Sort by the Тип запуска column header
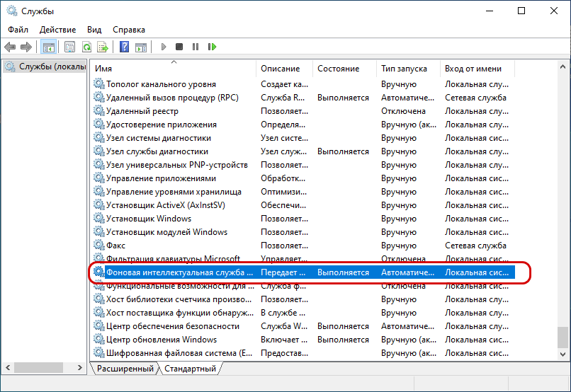 (x=408, y=69)
